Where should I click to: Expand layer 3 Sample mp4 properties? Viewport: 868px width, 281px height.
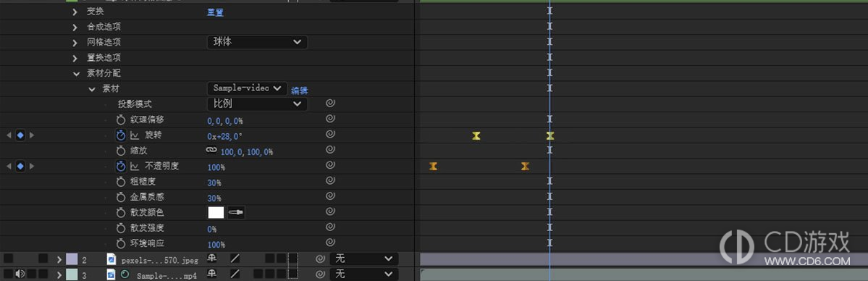pos(59,274)
